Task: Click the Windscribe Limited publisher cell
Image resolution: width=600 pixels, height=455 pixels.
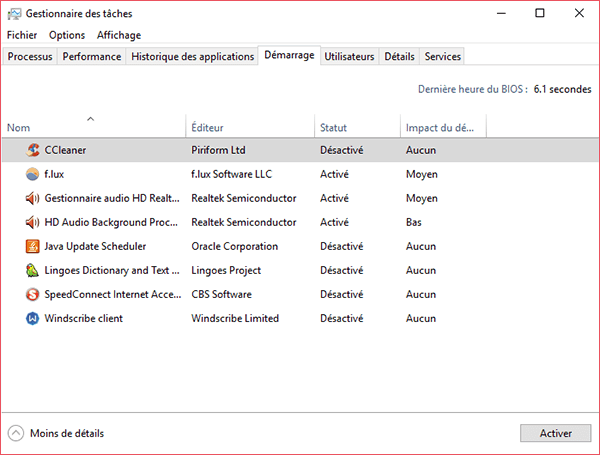Action: [235, 318]
